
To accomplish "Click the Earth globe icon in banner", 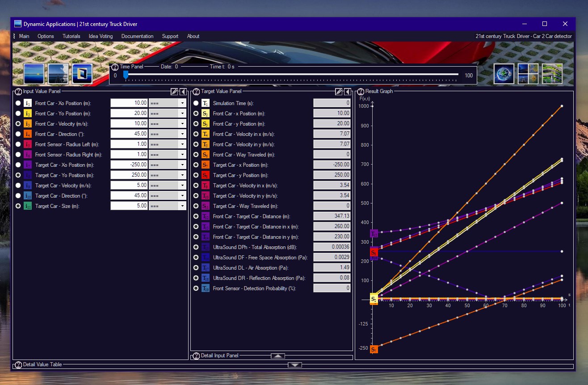I will pyautogui.click(x=504, y=74).
